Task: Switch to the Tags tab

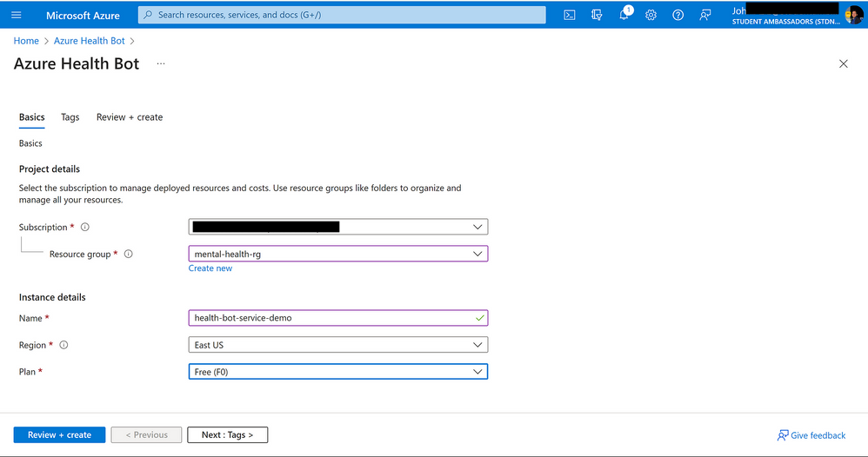Action: click(x=70, y=117)
